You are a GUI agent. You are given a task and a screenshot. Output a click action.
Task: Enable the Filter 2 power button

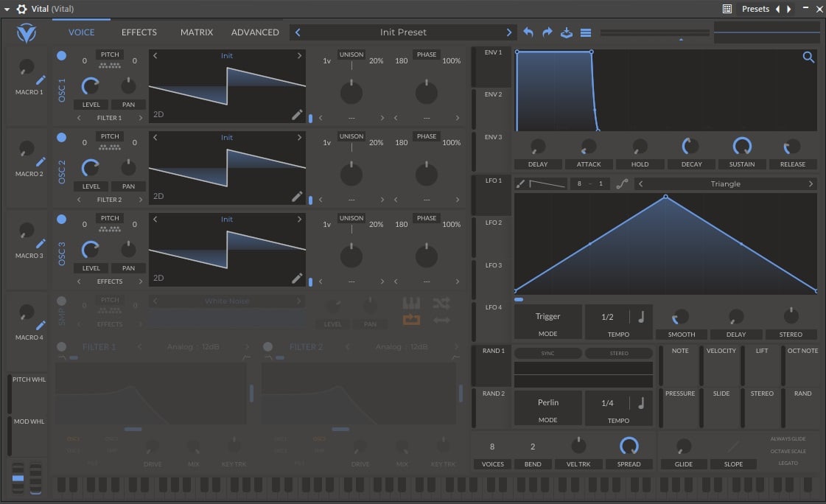point(267,346)
